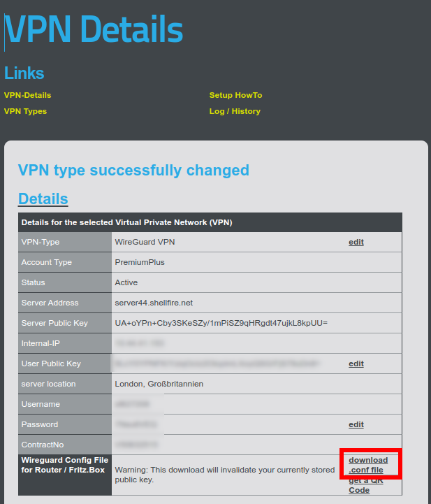Click the London, Großbritannien location value
This screenshot has width=431, height=504.
[x=159, y=384]
